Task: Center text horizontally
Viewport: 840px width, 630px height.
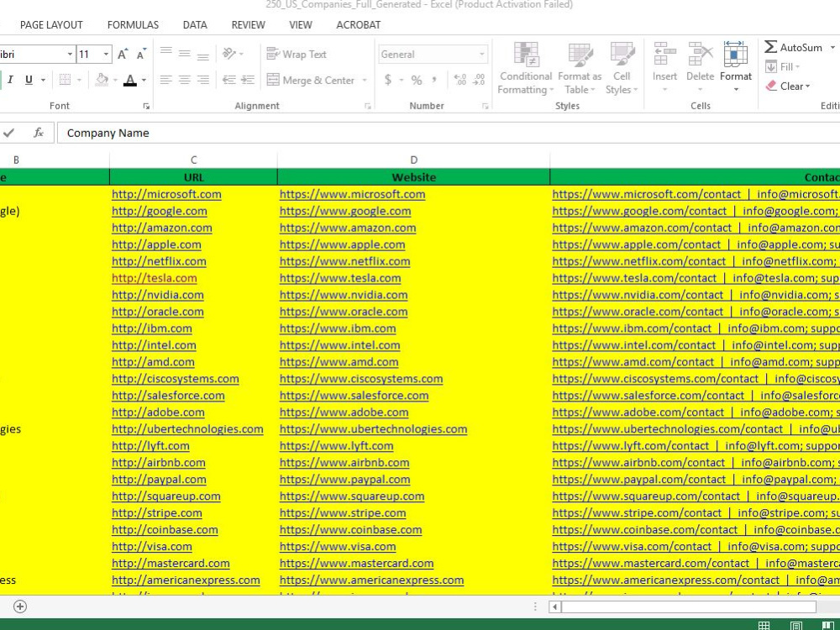Action: coord(185,80)
